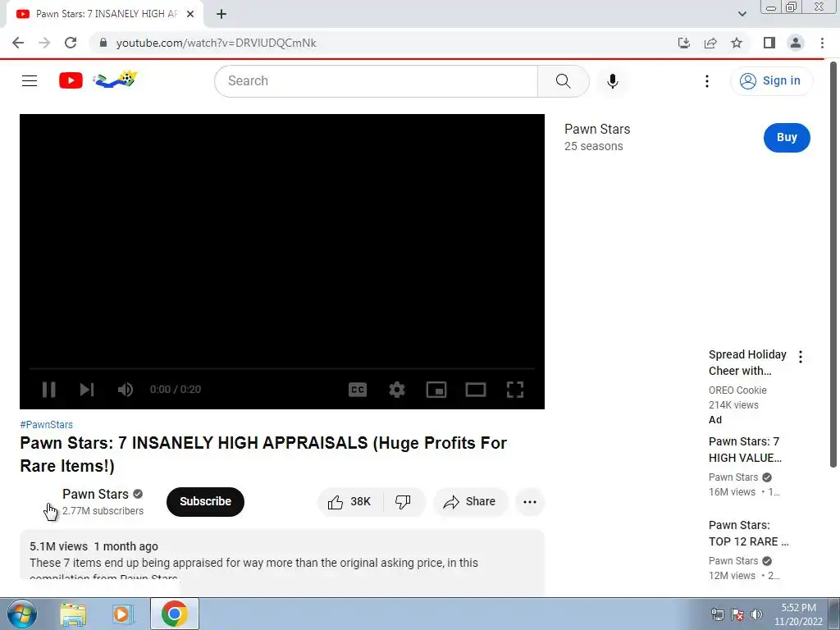Open the #PawnStars hashtag link
Screen dimensions: 840x630
pyautogui.click(x=47, y=425)
